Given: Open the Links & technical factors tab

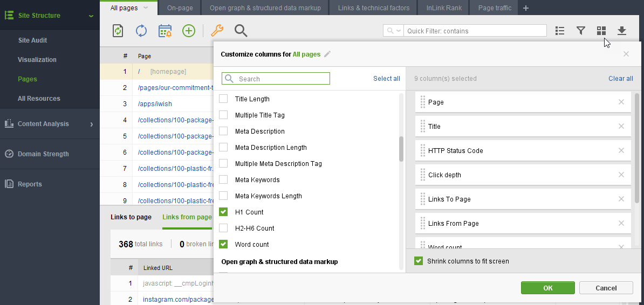Looking at the screenshot, I should pyautogui.click(x=373, y=8).
